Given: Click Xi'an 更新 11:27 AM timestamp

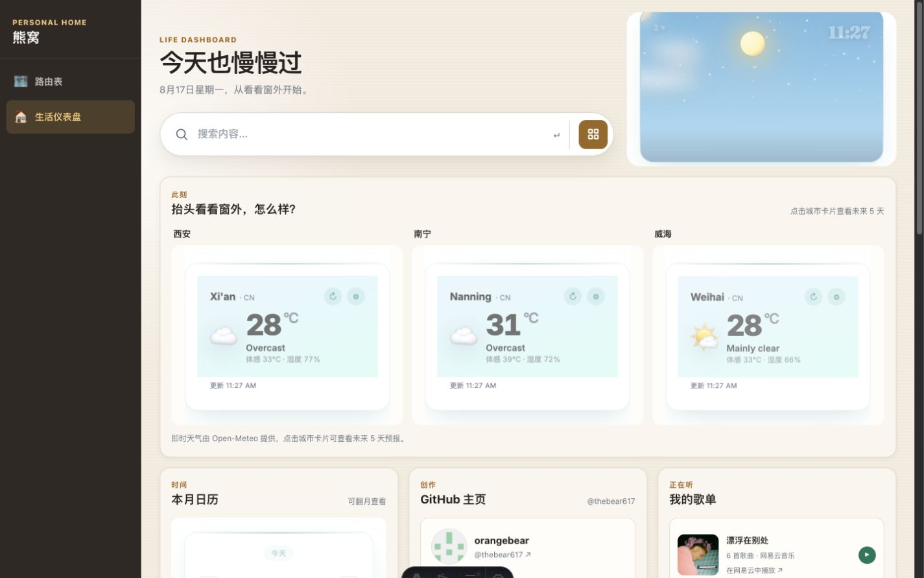Looking at the screenshot, I should tap(233, 385).
